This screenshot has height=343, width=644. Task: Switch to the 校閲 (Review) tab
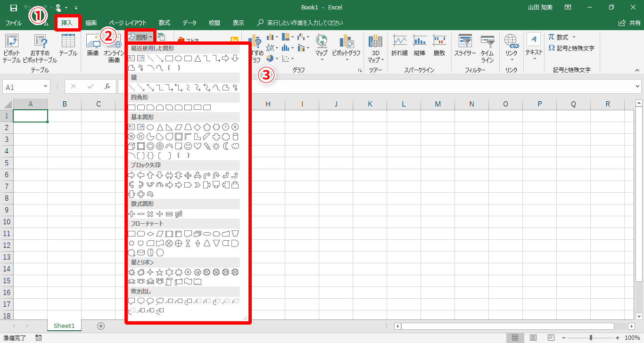215,23
